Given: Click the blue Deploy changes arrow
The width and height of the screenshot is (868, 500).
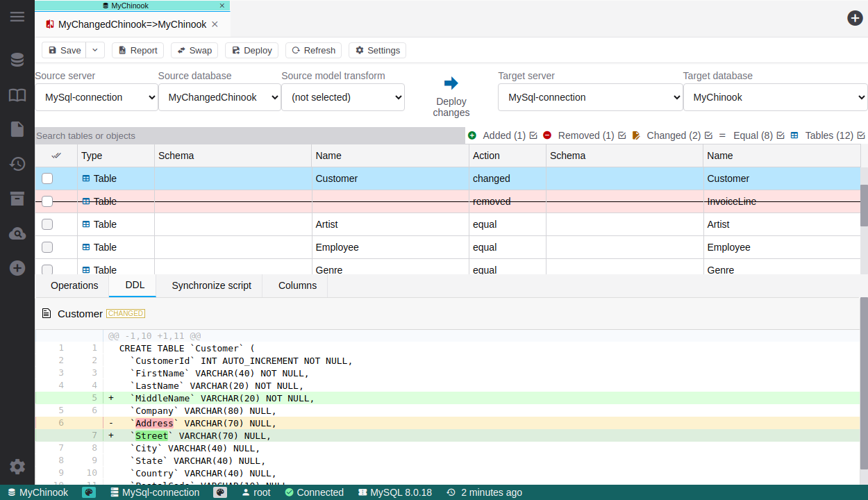Looking at the screenshot, I should tap(451, 83).
